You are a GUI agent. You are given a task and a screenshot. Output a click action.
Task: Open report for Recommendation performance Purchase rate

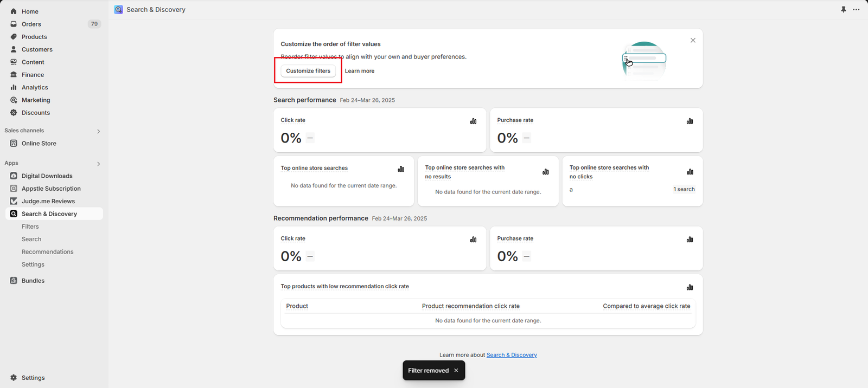pos(690,240)
